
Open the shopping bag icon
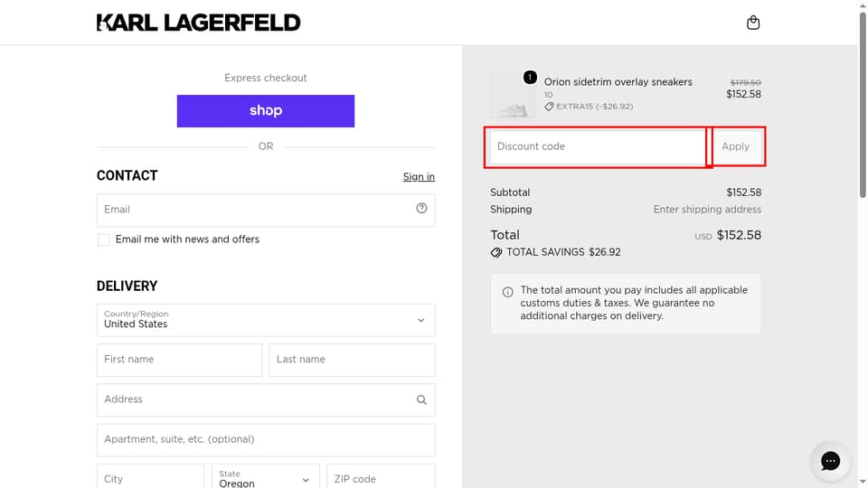point(753,23)
